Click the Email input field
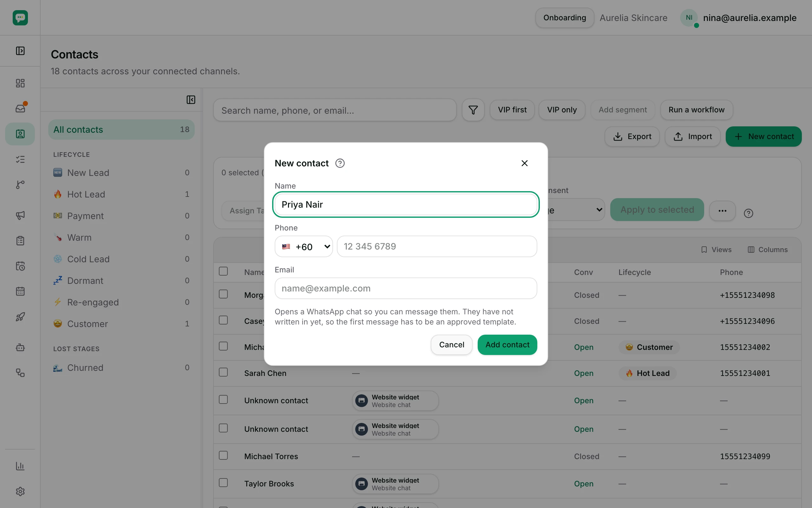Image resolution: width=812 pixels, height=508 pixels. coord(406,288)
